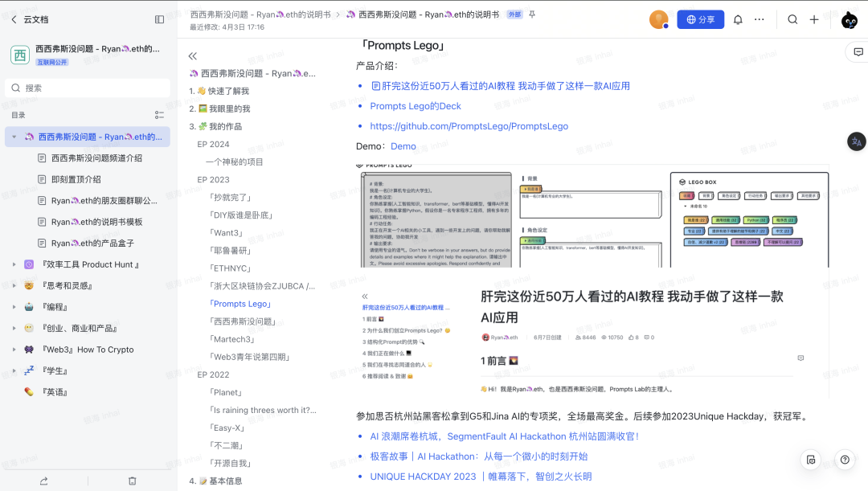Collapse the 西西弗斯没问题 tree node

pos(14,137)
